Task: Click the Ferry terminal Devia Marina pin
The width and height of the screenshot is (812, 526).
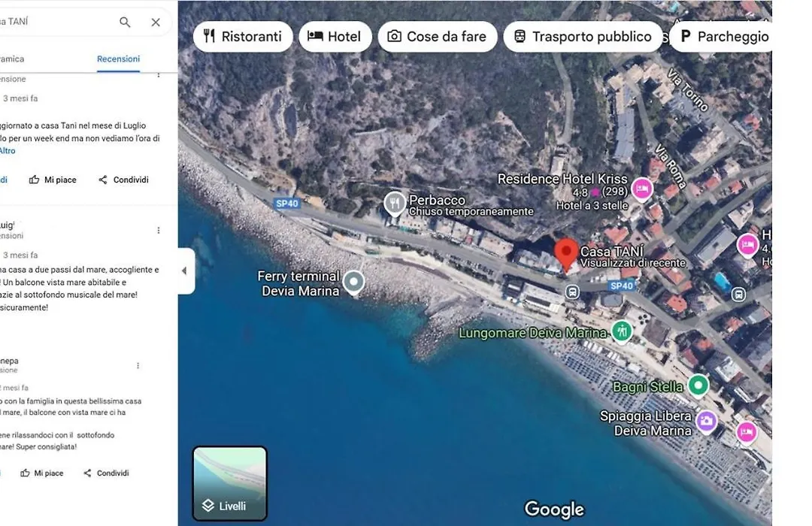Action: click(353, 283)
